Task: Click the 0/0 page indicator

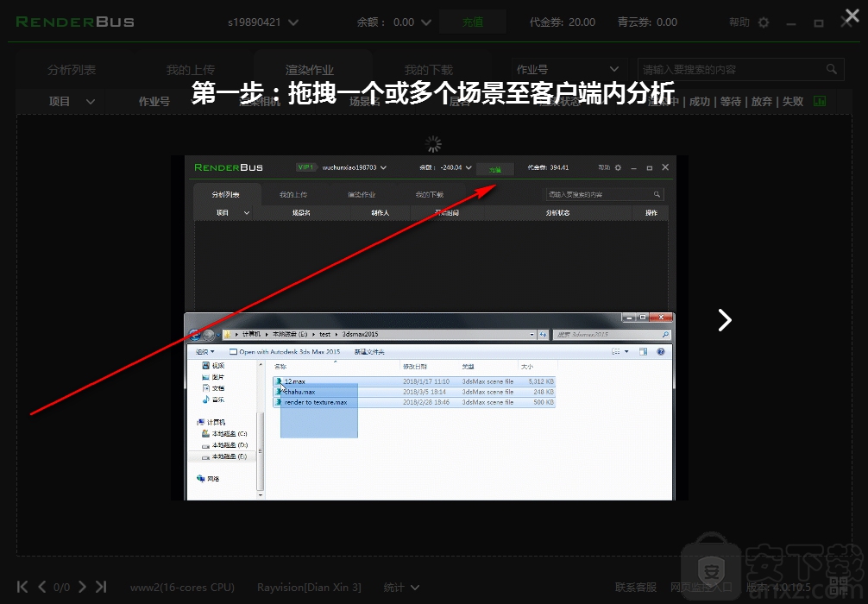Action: [62, 588]
